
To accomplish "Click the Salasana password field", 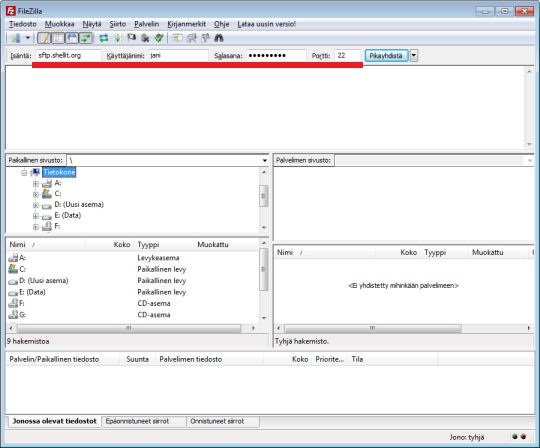I will click(276, 55).
